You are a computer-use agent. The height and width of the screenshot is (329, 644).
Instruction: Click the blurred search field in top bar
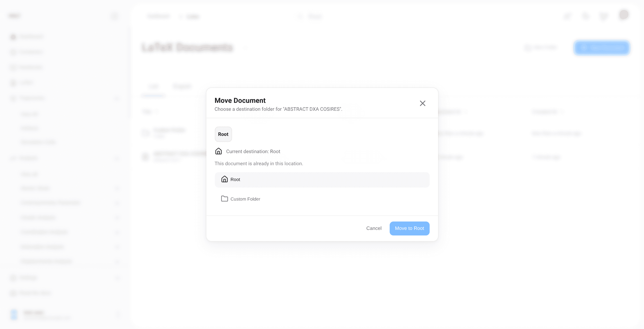pyautogui.click(x=315, y=17)
